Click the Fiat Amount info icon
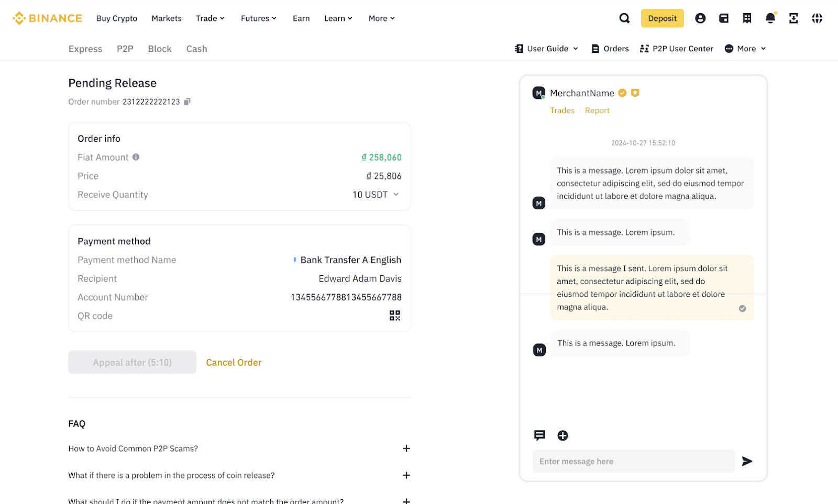The image size is (838, 504). pos(136,157)
